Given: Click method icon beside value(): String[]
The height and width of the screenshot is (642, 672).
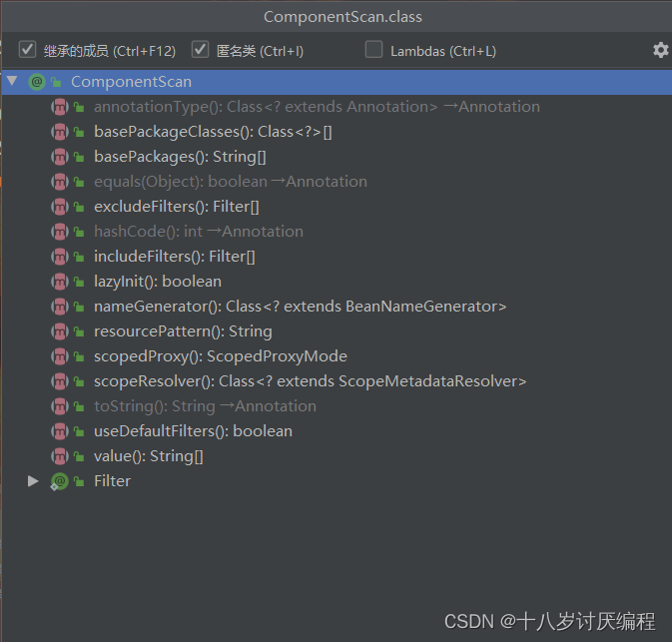Looking at the screenshot, I should pyautogui.click(x=60, y=456).
